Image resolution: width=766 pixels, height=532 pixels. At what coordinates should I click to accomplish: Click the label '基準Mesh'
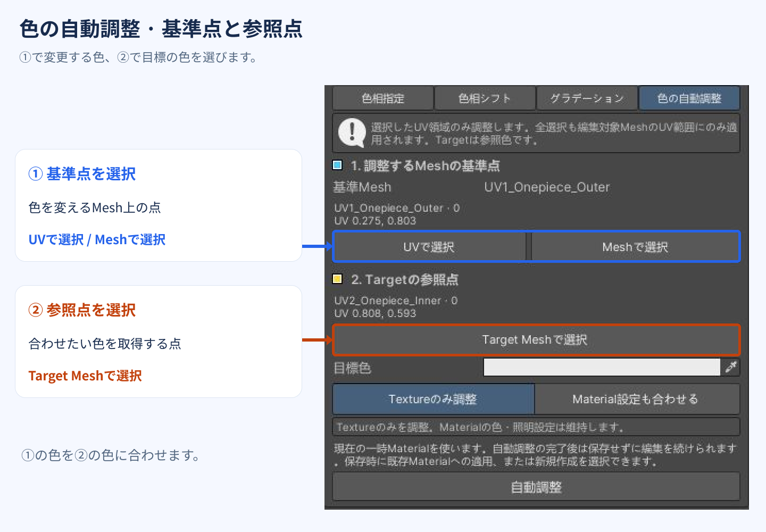click(362, 187)
